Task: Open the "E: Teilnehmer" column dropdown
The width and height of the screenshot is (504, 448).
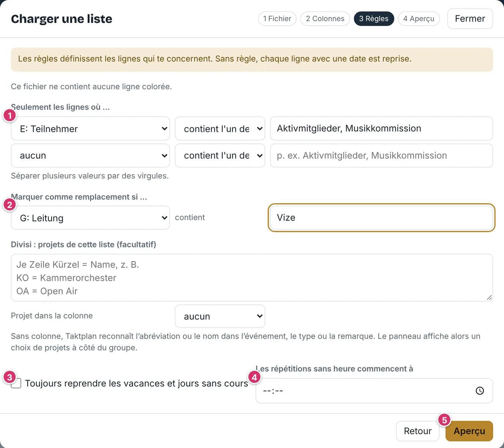Action: coord(90,128)
